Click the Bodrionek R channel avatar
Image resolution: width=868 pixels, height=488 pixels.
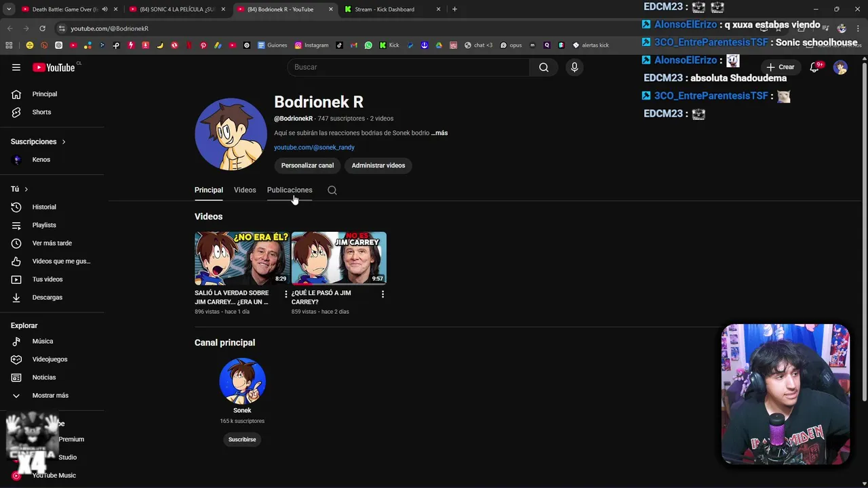pyautogui.click(x=231, y=134)
